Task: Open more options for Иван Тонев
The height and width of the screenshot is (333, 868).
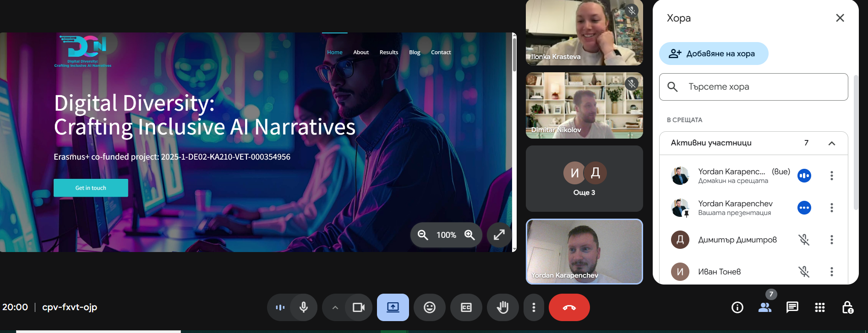Action: coord(831,272)
